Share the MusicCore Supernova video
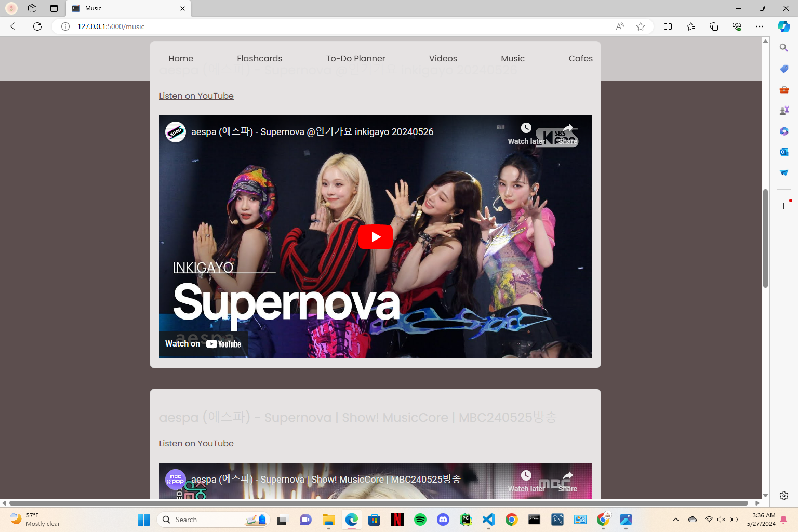This screenshot has width=798, height=532. click(x=568, y=481)
